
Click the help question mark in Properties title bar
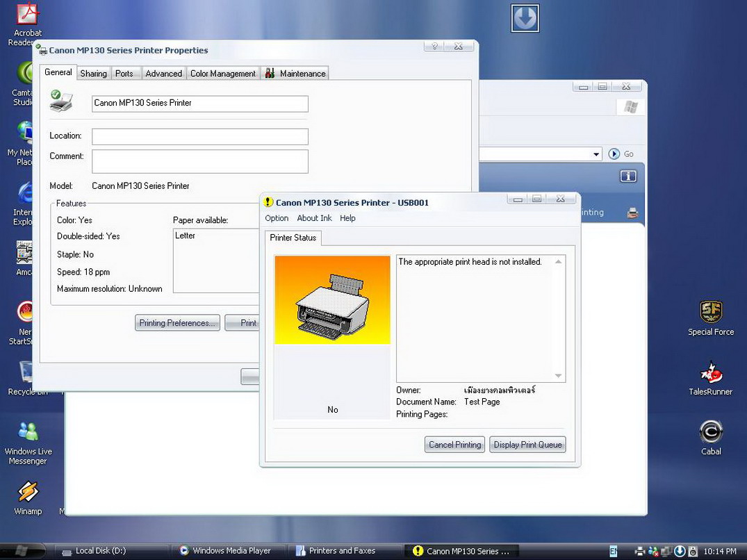pyautogui.click(x=434, y=46)
